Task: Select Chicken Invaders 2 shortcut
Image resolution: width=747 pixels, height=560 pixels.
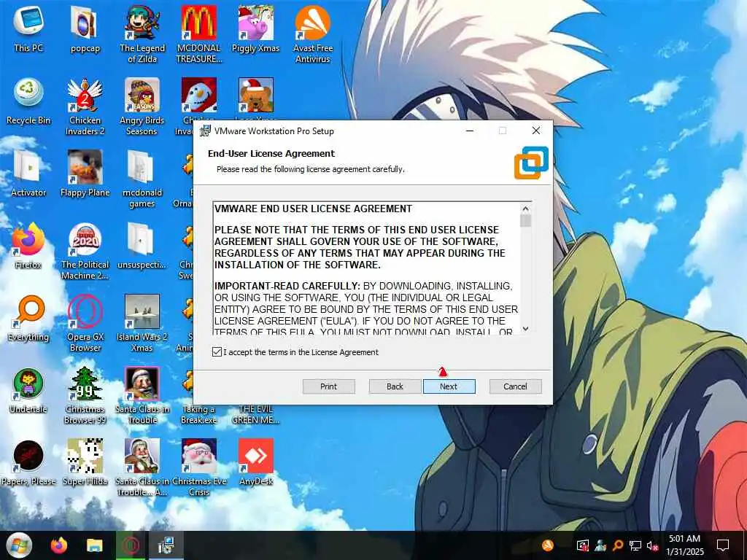Action: pyautogui.click(x=85, y=106)
